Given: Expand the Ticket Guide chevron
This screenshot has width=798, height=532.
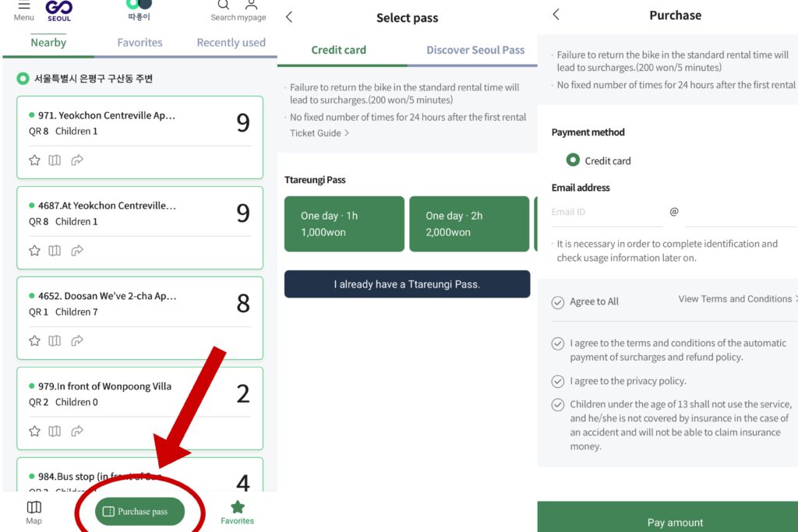Looking at the screenshot, I should (x=347, y=132).
